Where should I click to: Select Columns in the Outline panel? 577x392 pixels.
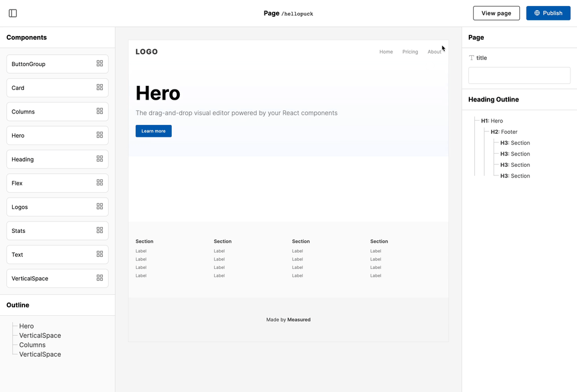click(x=31, y=345)
